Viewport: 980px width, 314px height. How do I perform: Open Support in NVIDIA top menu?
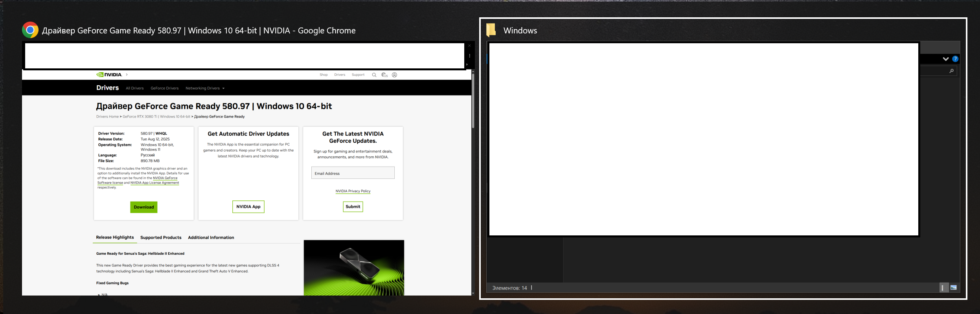coord(358,75)
